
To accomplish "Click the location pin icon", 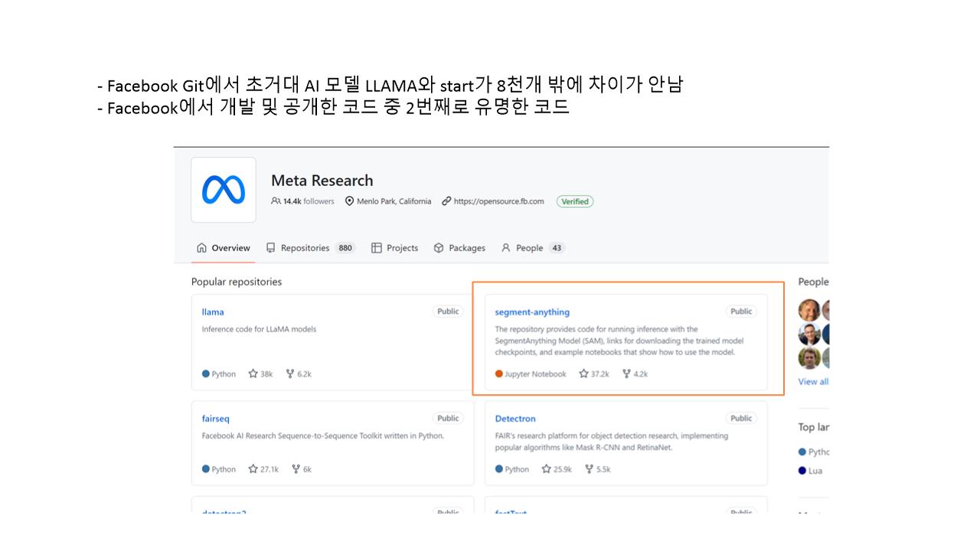I will (x=349, y=201).
